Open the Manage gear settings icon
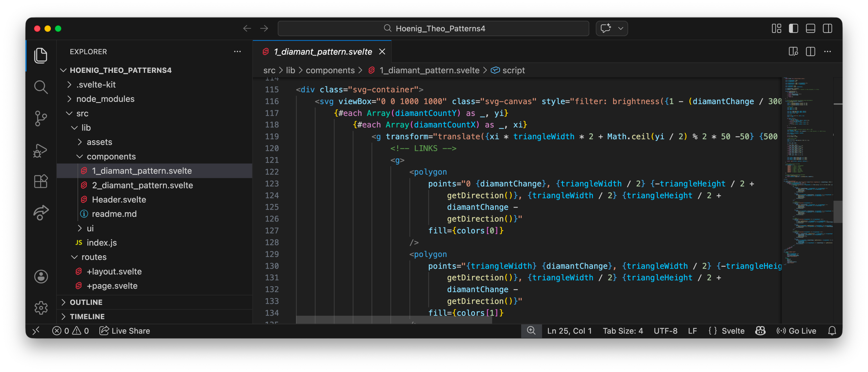 point(41,307)
